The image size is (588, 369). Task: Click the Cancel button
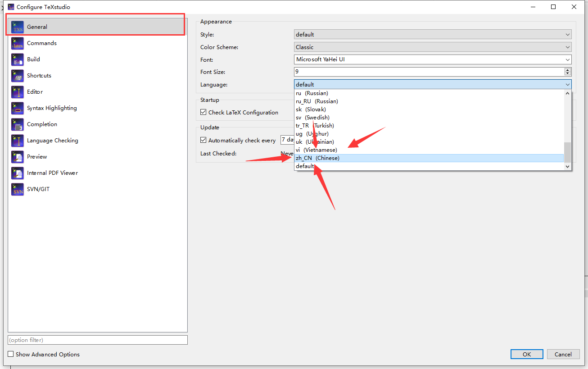point(563,355)
